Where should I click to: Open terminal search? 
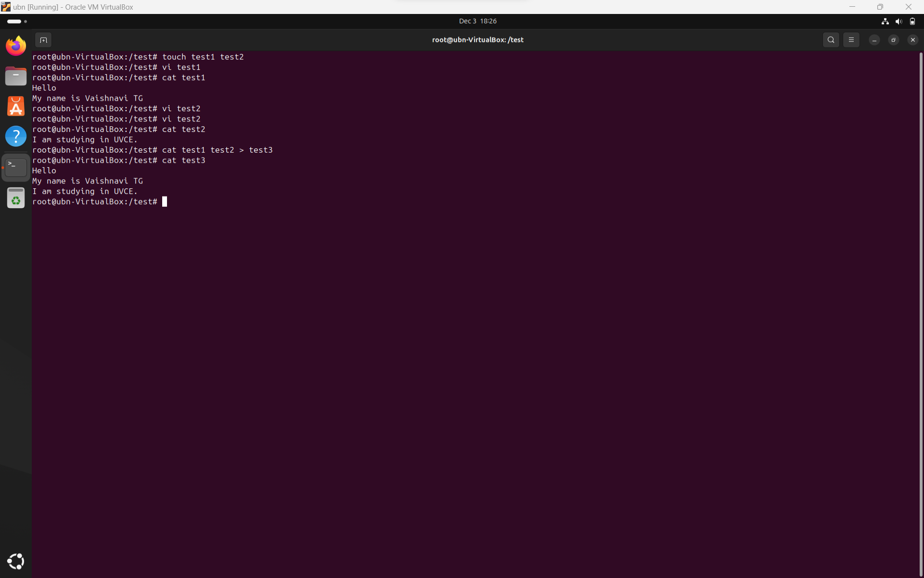pos(831,40)
